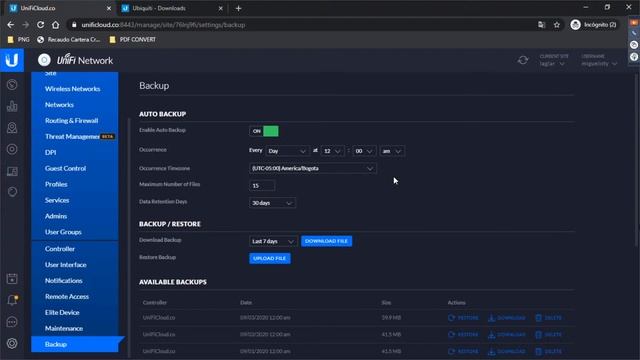Open Maintenance settings
This screenshot has width=640, height=360.
pyautogui.click(x=64, y=328)
